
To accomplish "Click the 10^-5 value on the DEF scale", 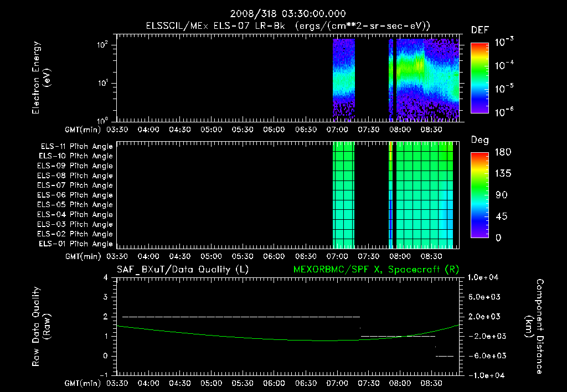I will tap(504, 89).
